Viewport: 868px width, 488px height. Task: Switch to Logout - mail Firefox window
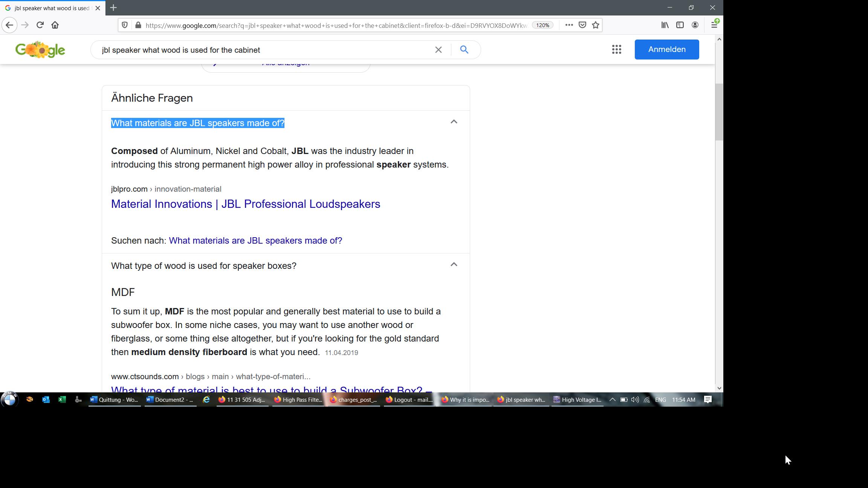point(410,400)
